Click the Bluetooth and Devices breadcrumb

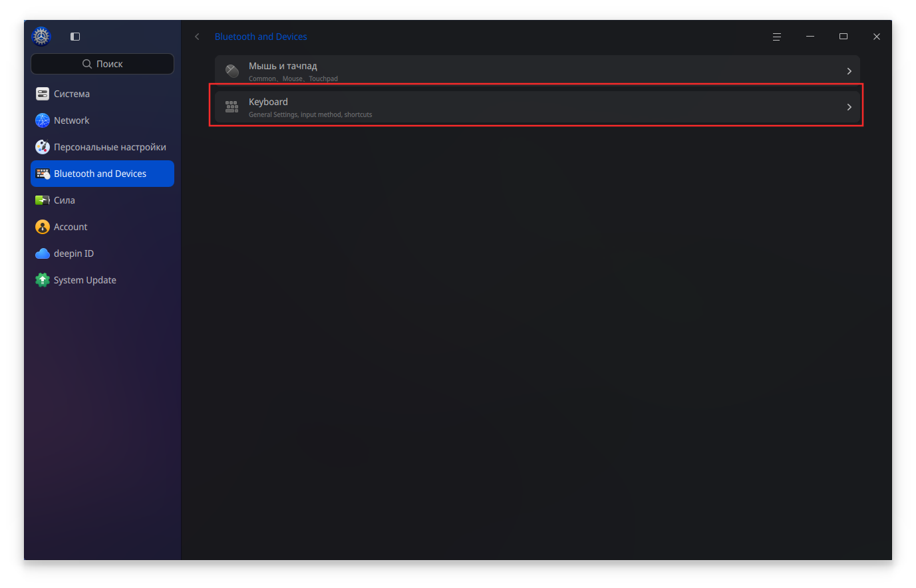click(x=261, y=37)
